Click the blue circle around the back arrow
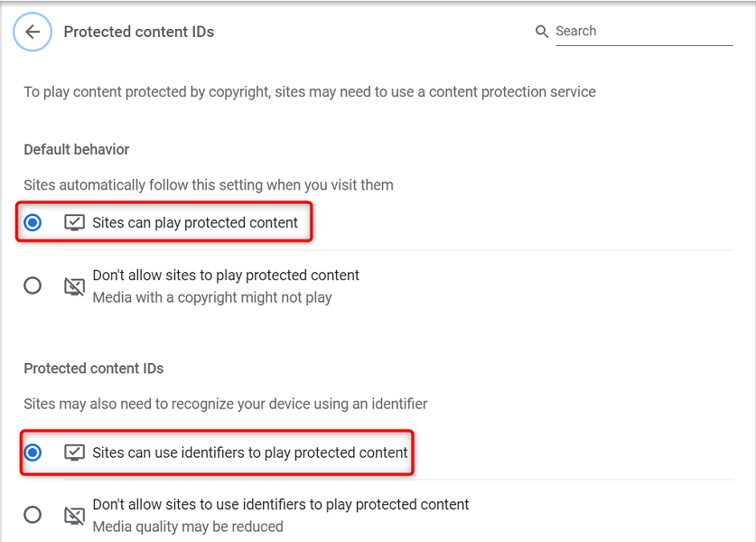This screenshot has height=542, width=756. tap(32, 32)
